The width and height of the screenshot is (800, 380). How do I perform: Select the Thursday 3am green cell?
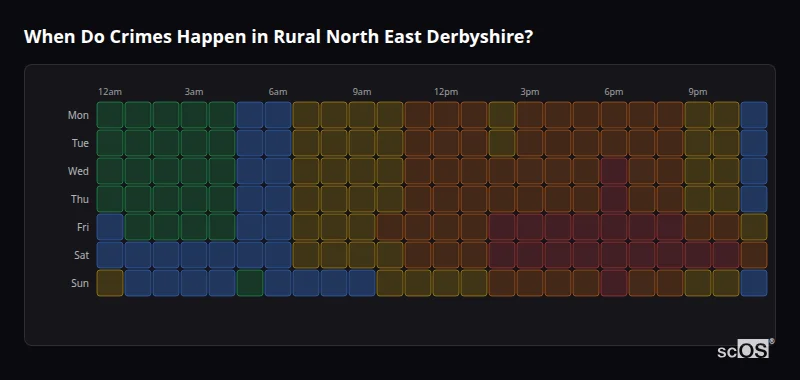point(194,199)
